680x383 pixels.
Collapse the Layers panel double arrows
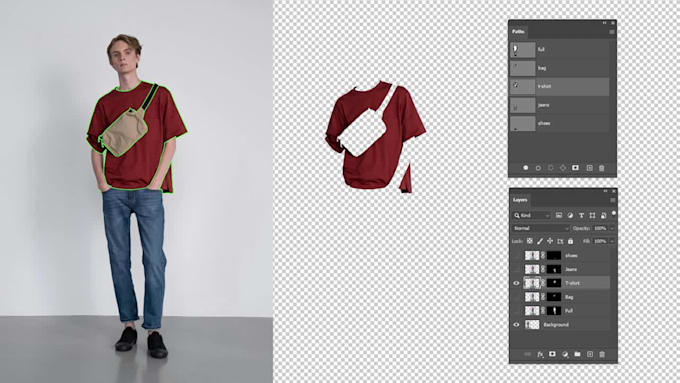tap(605, 191)
